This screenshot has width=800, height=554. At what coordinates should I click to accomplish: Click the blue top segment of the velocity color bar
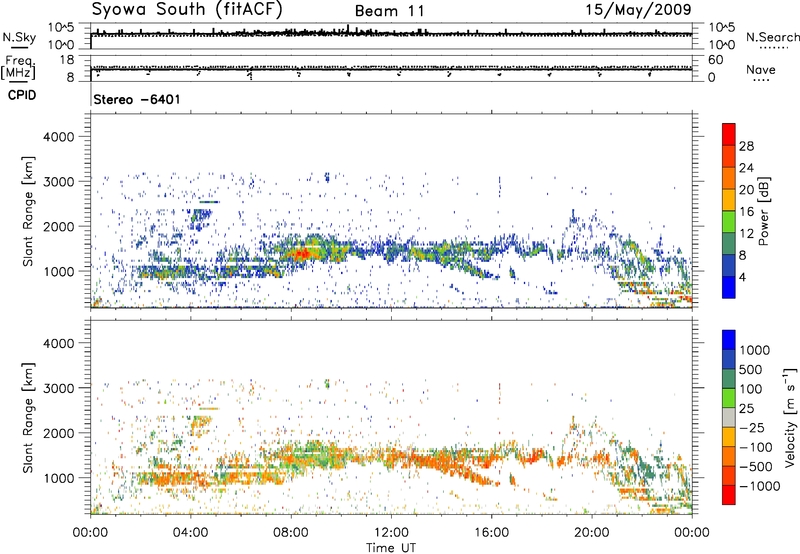729,340
